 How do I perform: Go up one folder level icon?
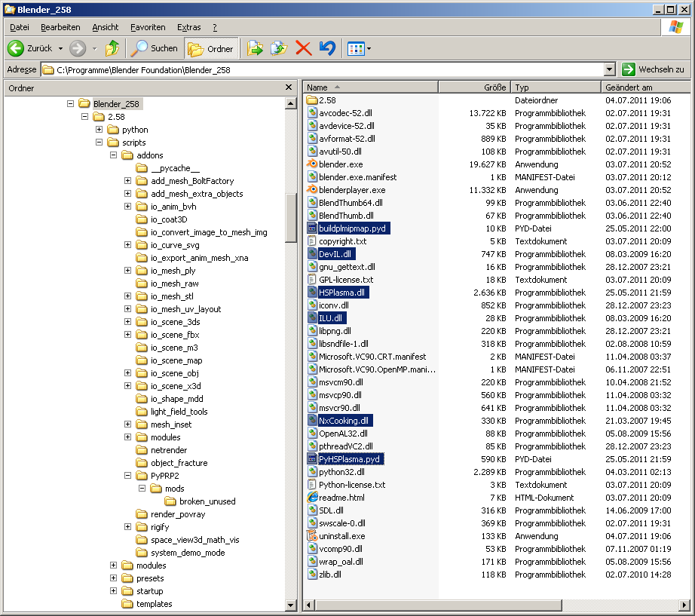click(x=112, y=48)
